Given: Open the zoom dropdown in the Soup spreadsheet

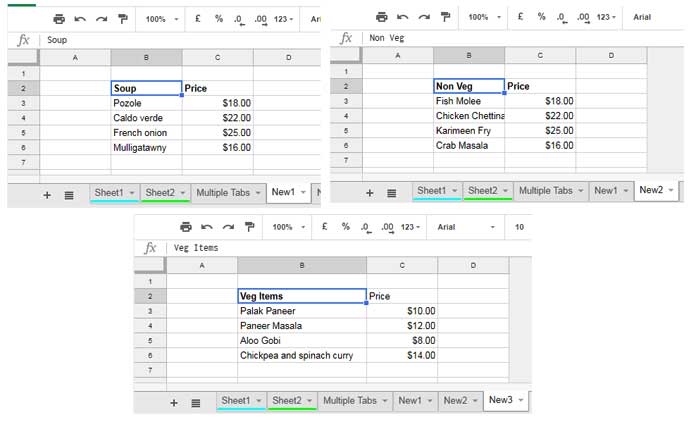Looking at the screenshot, I should point(162,19).
